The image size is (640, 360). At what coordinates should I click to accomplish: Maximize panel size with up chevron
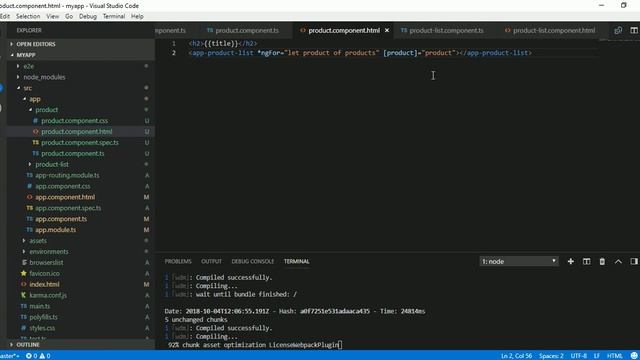click(x=618, y=261)
